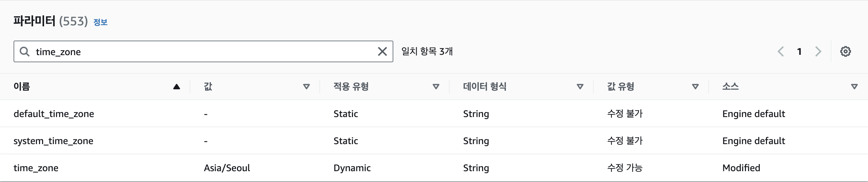
Task: Select page number 1
Action: 799,51
